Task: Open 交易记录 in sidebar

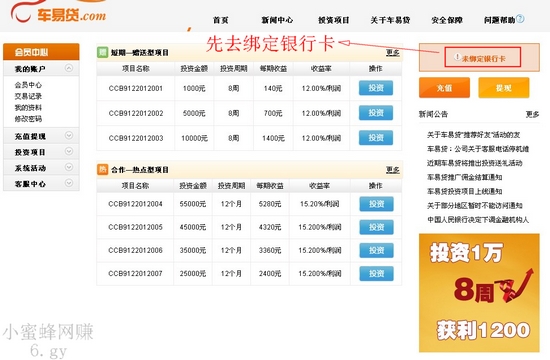Action: pyautogui.click(x=28, y=96)
